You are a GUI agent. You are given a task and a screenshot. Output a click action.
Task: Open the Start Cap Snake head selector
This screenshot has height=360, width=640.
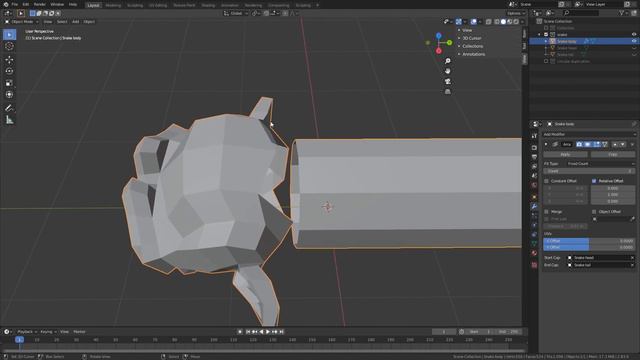(601, 258)
